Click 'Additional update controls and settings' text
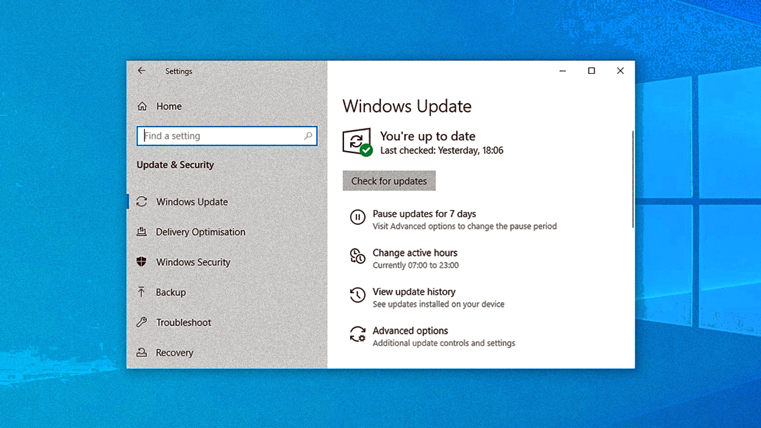 [x=444, y=343]
